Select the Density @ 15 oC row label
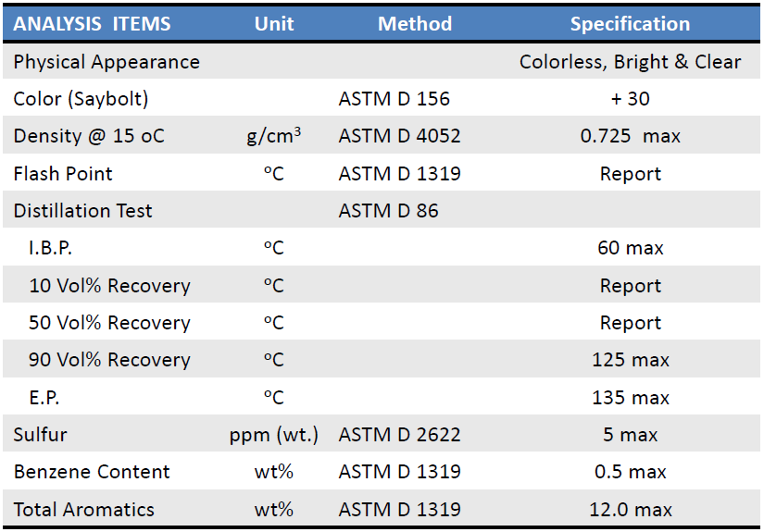 click(89, 136)
